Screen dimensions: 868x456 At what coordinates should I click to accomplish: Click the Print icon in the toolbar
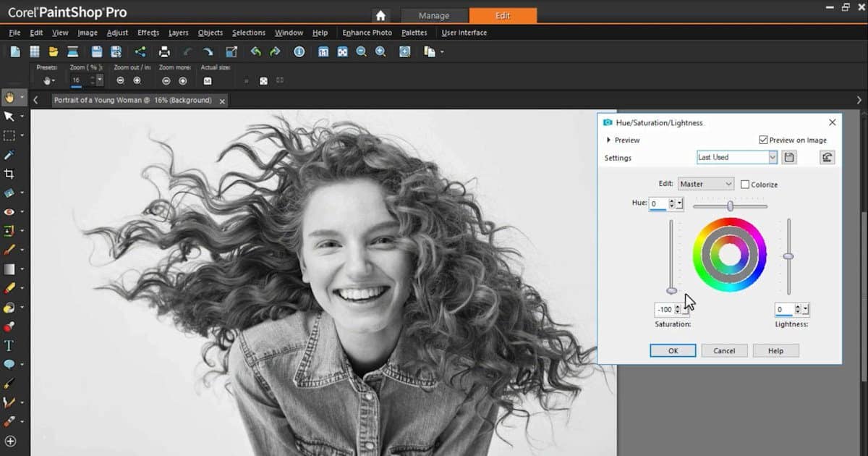coord(166,51)
